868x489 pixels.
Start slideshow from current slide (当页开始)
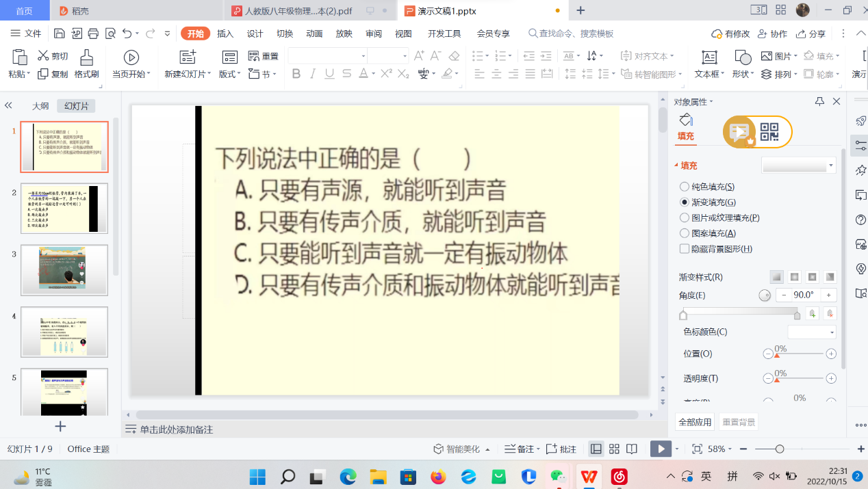131,57
